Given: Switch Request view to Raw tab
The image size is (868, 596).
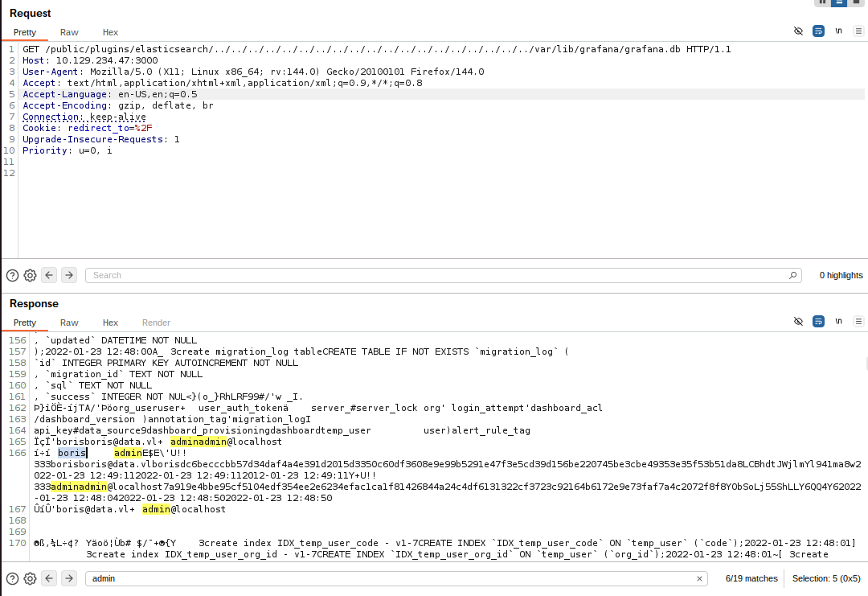Looking at the screenshot, I should coord(69,32).
